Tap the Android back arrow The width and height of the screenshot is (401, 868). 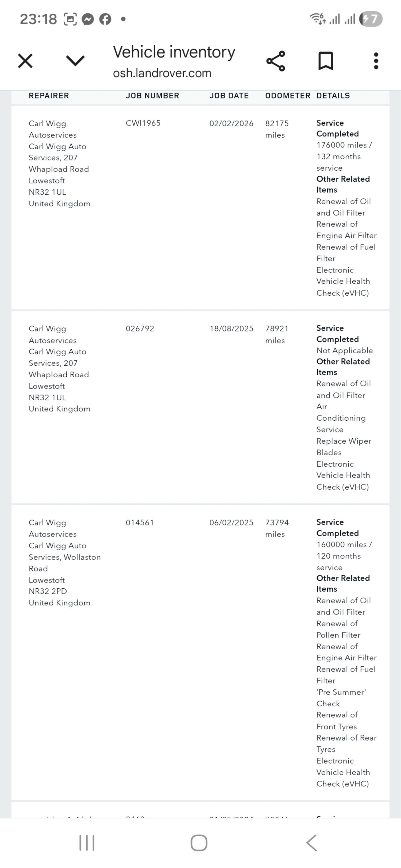(311, 843)
